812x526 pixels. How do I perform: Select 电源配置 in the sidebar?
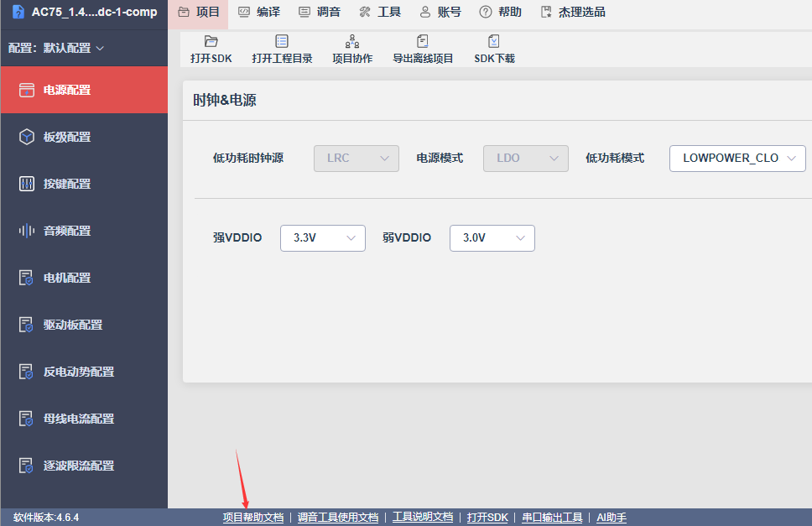click(x=84, y=90)
